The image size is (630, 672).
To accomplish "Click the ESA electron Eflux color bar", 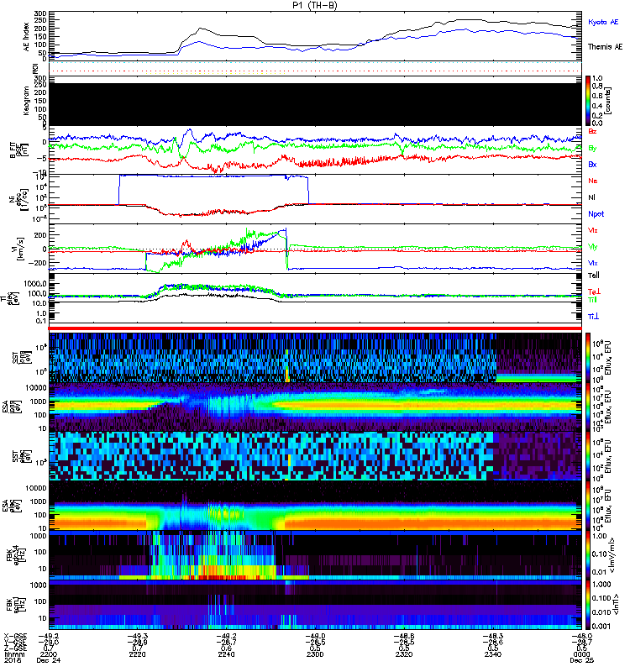I will coord(588,506).
